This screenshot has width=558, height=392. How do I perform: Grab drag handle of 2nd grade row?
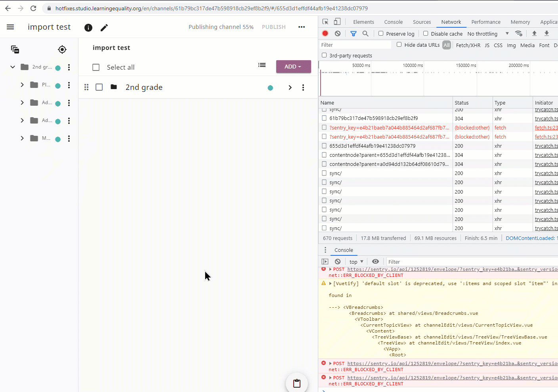pyautogui.click(x=86, y=87)
